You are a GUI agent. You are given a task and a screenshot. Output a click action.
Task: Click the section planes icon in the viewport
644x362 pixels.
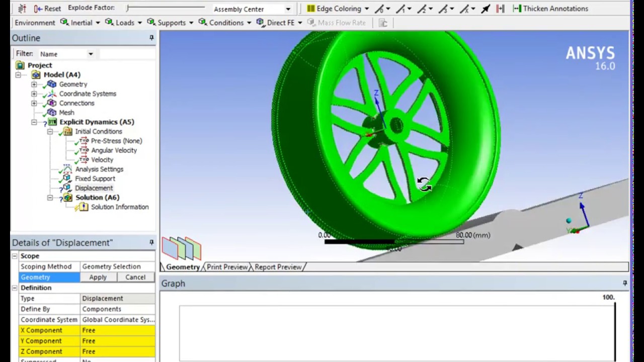(182, 248)
